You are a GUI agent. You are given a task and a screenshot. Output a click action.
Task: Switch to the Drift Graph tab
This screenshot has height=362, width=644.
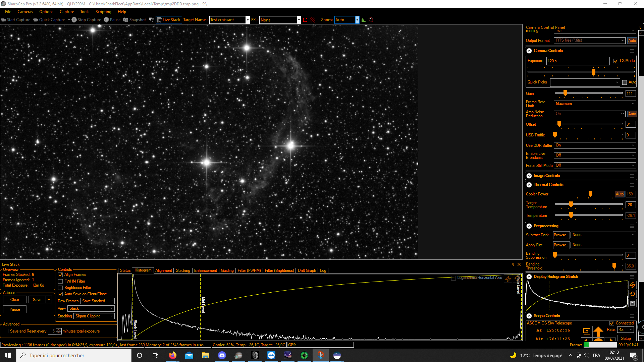307,270
